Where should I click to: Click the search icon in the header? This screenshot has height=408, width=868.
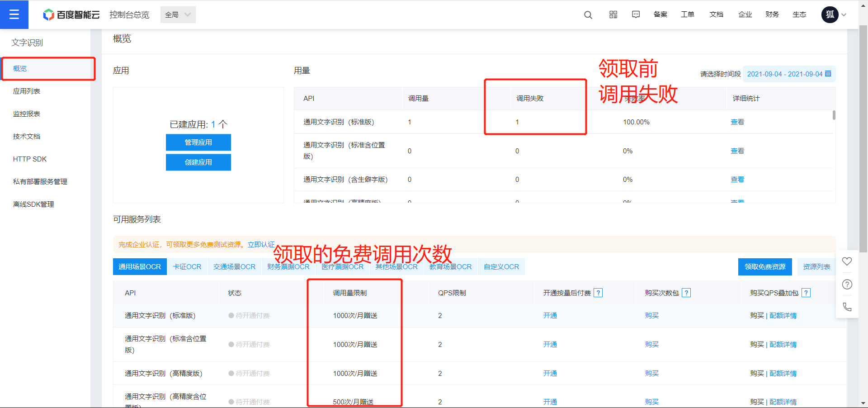pyautogui.click(x=588, y=14)
